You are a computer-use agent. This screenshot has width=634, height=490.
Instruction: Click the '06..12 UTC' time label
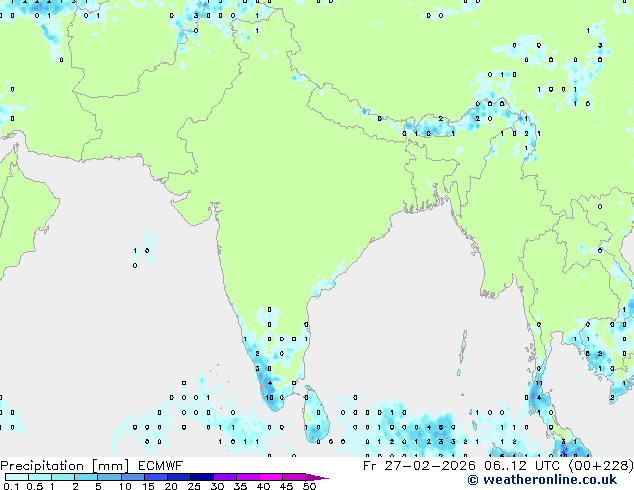coord(522,466)
